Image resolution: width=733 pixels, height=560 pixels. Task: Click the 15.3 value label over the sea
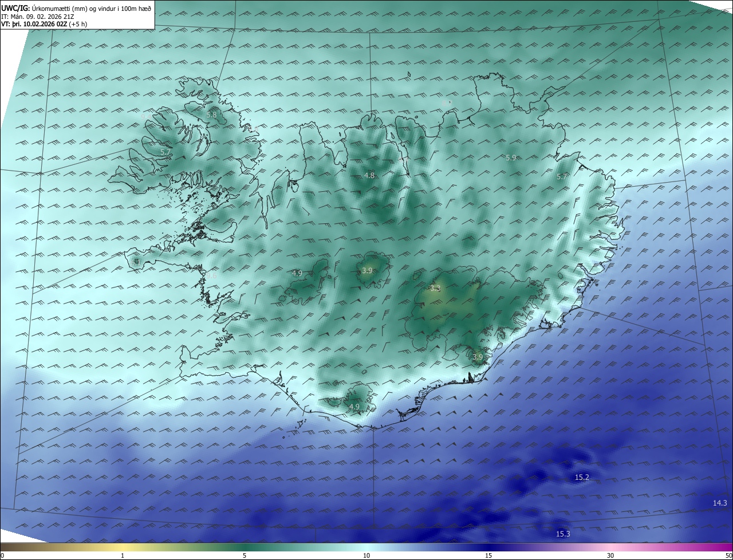coord(563,534)
